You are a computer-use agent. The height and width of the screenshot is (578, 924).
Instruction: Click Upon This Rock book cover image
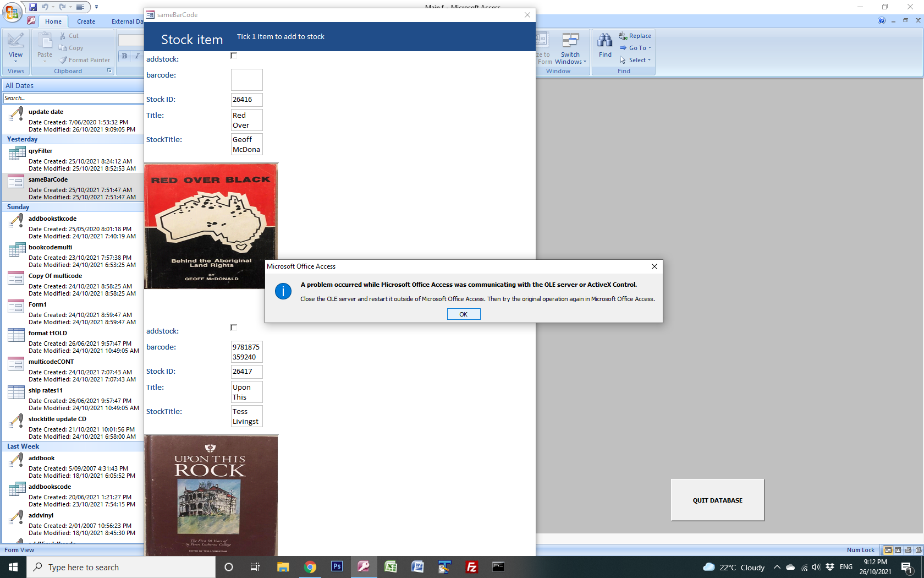coord(211,495)
